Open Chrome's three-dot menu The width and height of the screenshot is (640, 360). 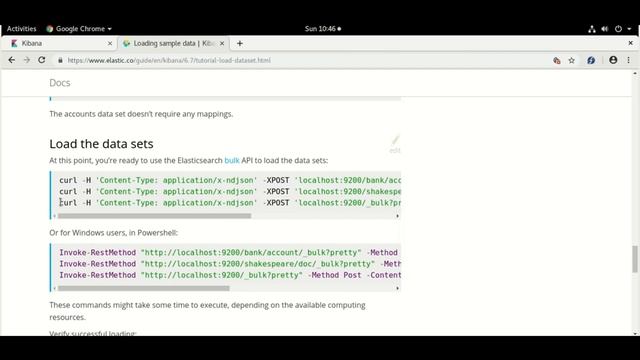[629, 60]
